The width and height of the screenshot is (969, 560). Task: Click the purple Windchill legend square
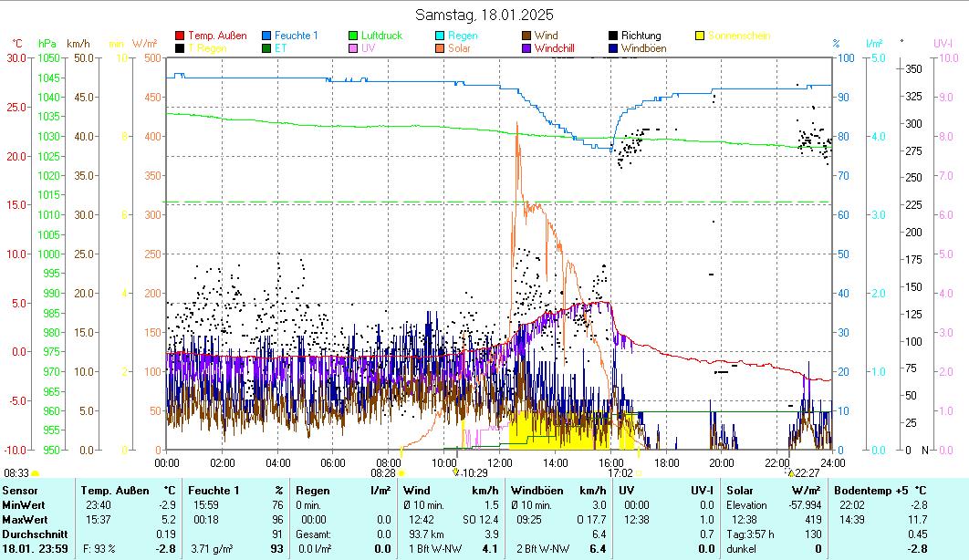click(x=526, y=47)
